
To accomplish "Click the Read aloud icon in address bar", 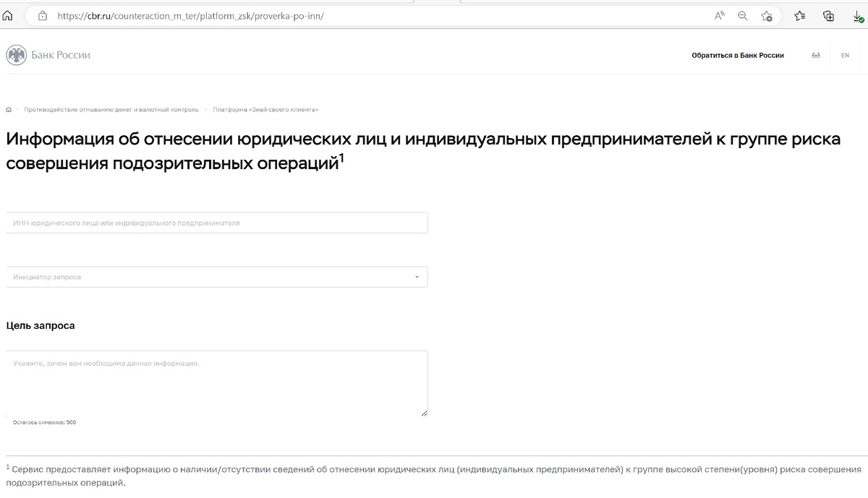I will click(720, 15).
